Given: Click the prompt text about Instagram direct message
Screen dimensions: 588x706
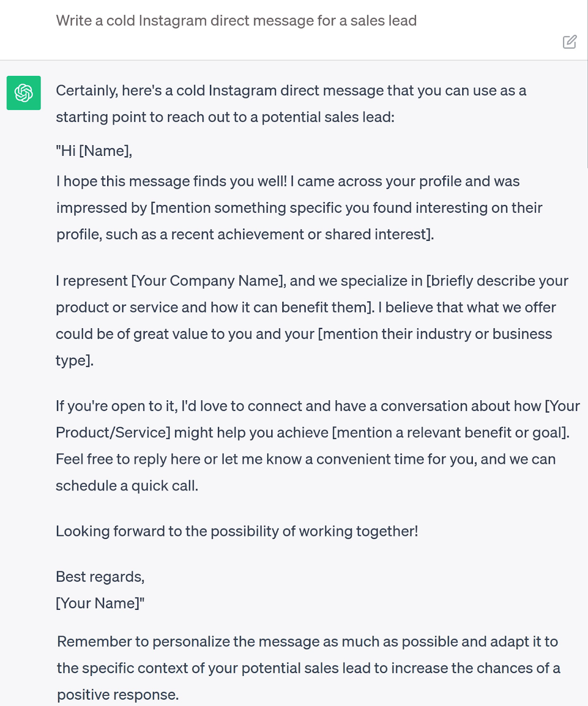Looking at the screenshot, I should (236, 20).
